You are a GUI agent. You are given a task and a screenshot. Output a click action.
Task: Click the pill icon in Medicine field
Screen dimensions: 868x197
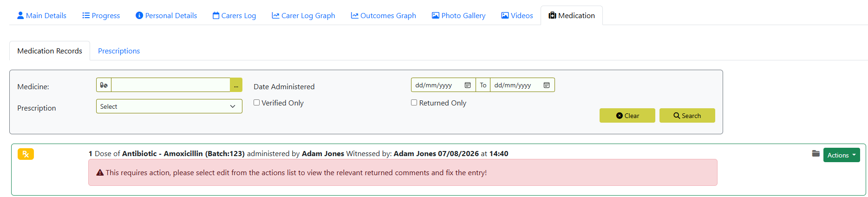coord(104,85)
